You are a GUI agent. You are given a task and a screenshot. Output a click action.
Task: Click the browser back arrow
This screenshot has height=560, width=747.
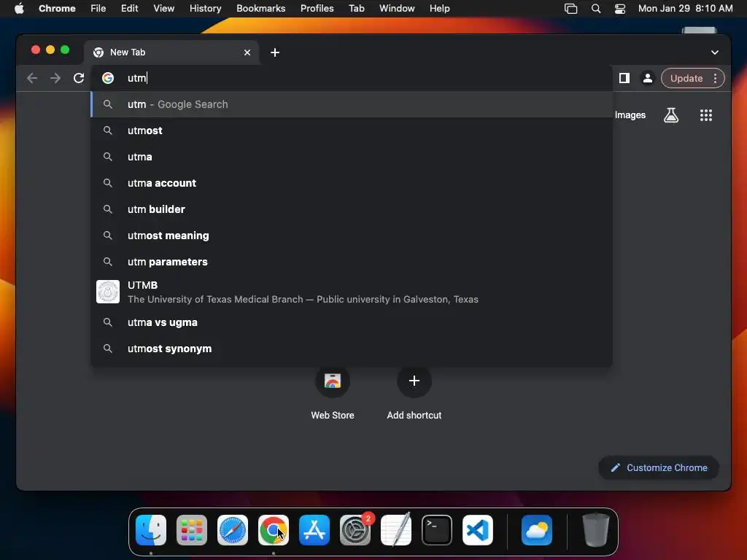pyautogui.click(x=32, y=78)
